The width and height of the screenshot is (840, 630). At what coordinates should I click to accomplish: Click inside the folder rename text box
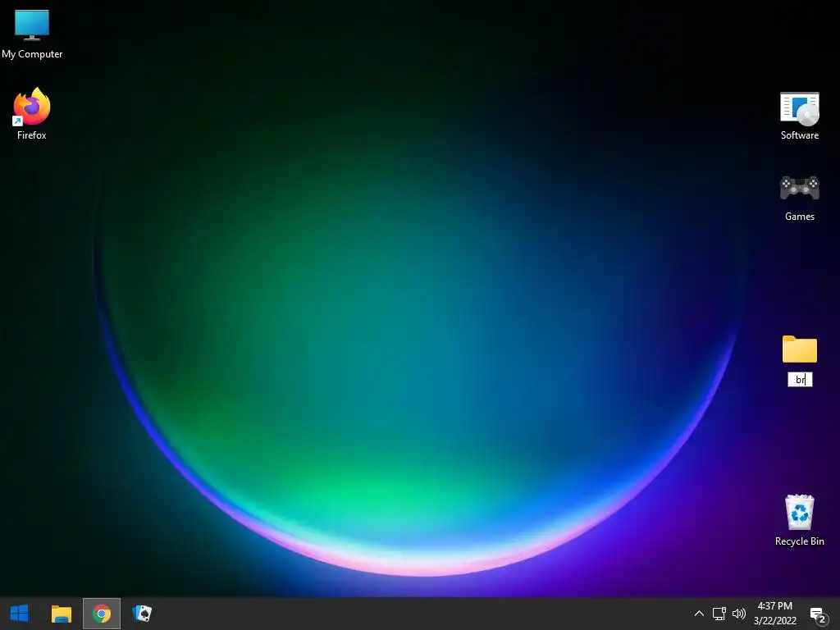click(x=800, y=379)
